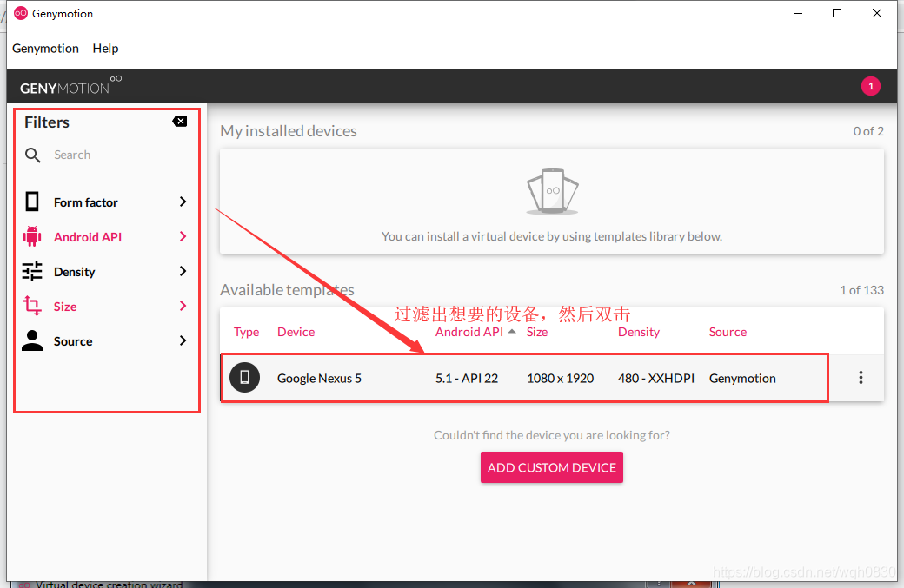Viewport: 904px width, 588px height.
Task: Clear all filters with the backspace icon
Action: coord(179,121)
